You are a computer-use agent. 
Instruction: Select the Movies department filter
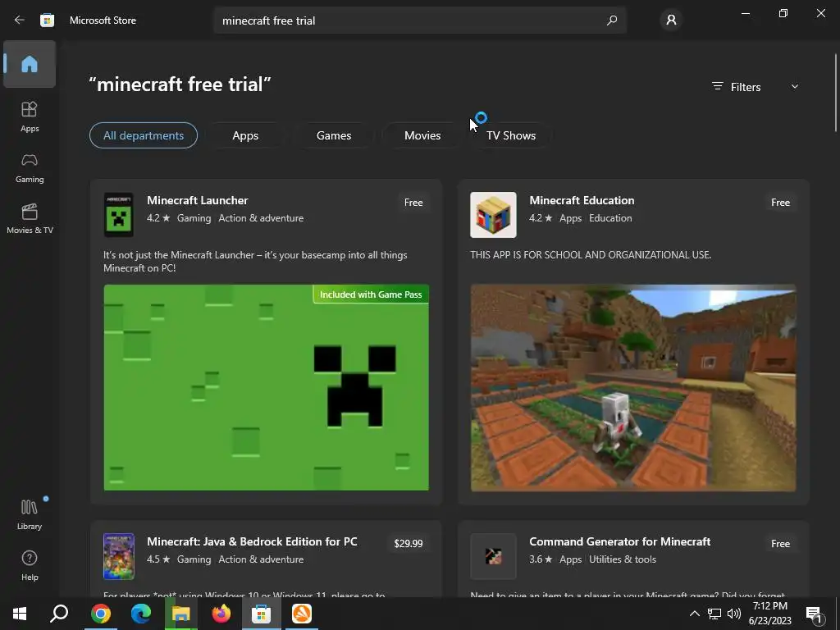422,135
